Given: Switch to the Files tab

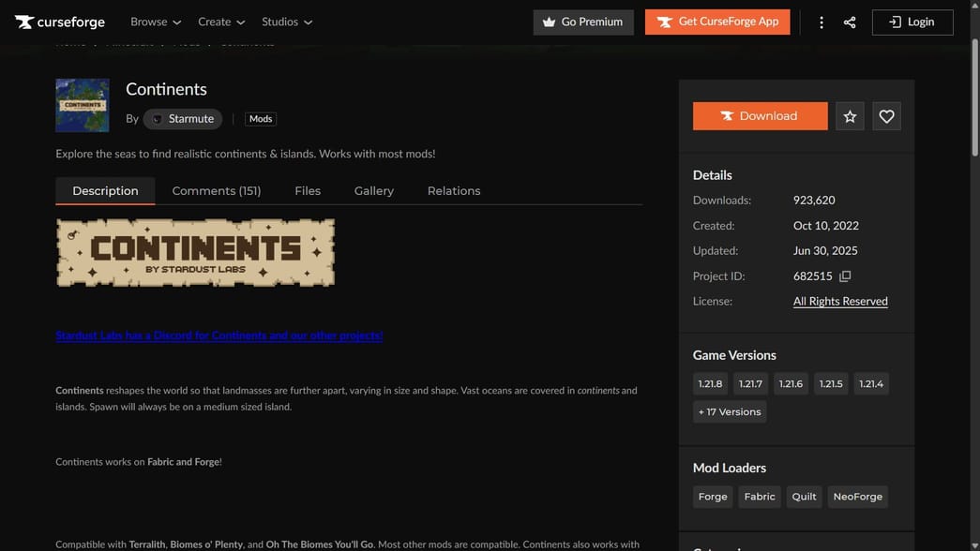Looking at the screenshot, I should pyautogui.click(x=307, y=190).
